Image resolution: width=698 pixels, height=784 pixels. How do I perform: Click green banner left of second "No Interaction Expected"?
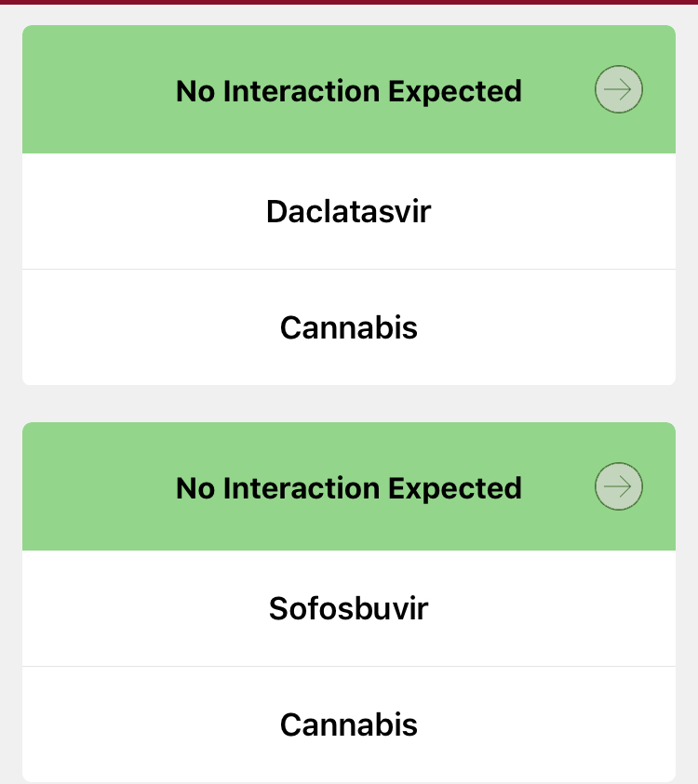(93, 488)
